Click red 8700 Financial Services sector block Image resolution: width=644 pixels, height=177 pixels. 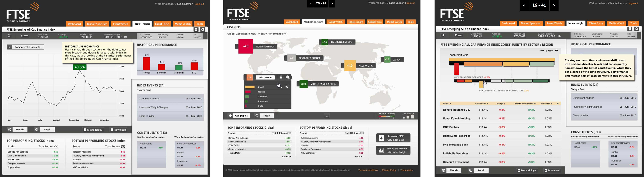click(457, 69)
